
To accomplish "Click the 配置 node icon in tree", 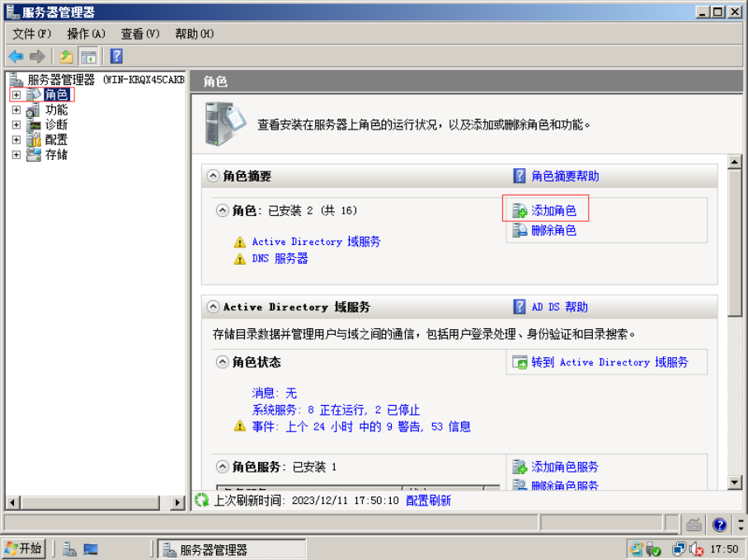I will [34, 139].
